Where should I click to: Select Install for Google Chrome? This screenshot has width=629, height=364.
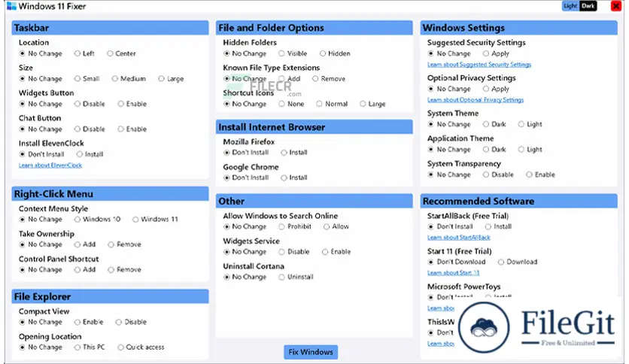tap(294, 178)
